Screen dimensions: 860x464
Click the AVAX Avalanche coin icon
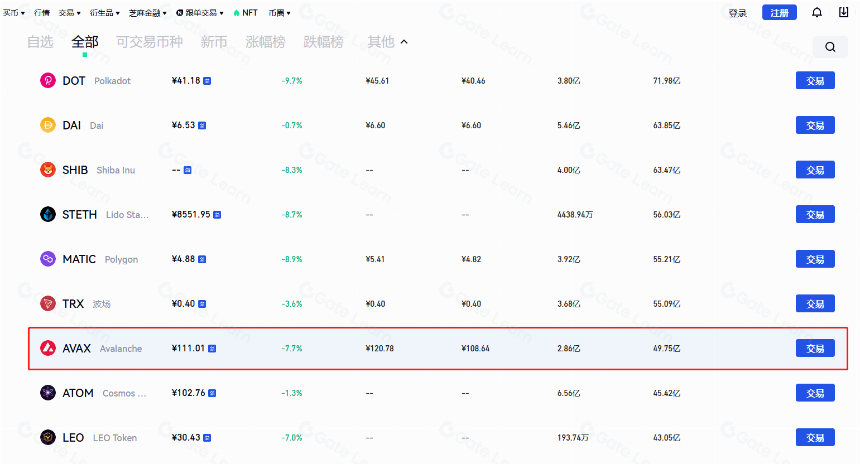coord(48,348)
